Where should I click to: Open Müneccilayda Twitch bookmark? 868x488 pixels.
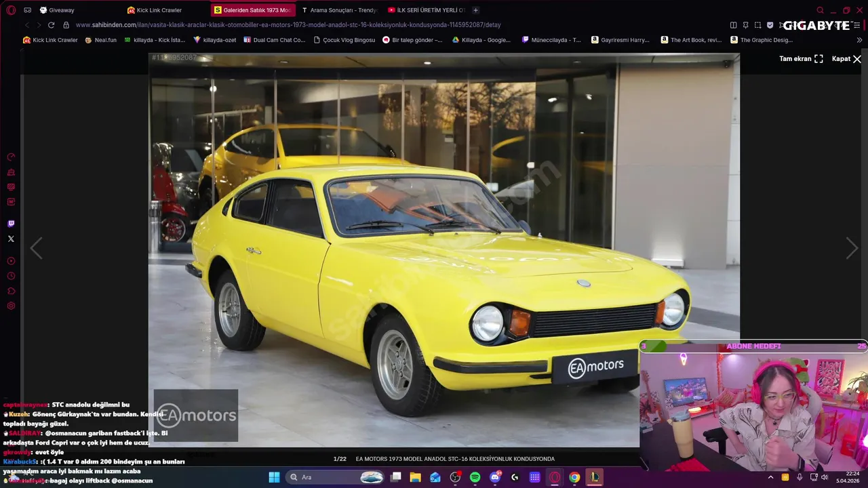(x=551, y=40)
